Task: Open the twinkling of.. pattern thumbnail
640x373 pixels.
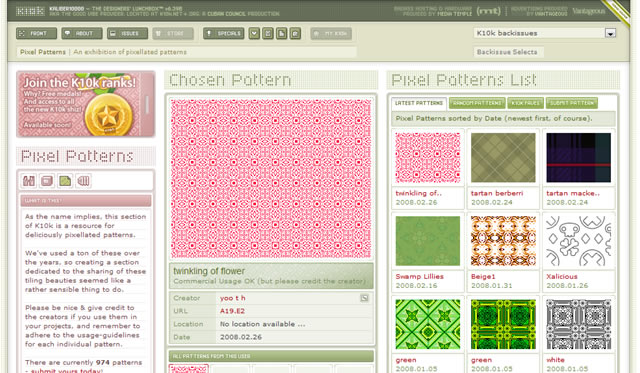Action: (x=428, y=158)
